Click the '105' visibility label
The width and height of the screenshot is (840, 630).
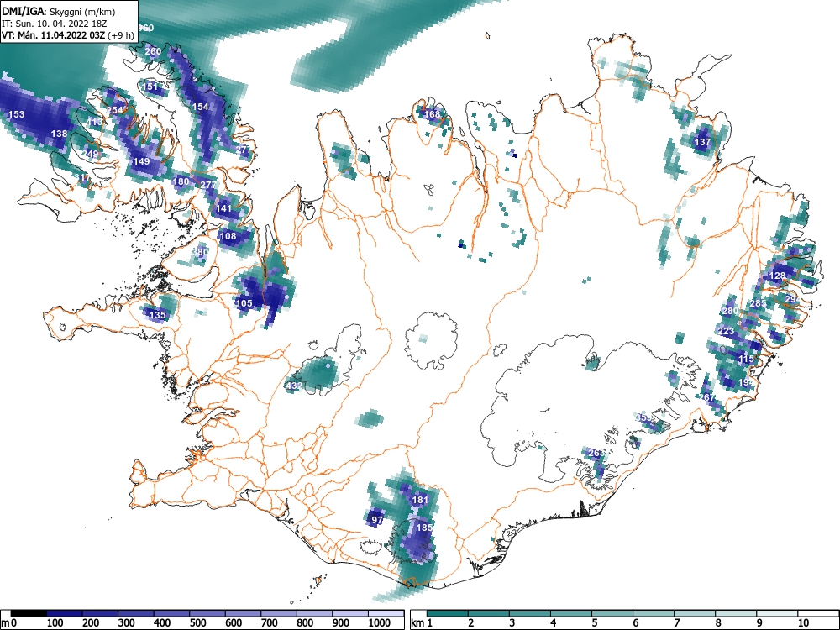244,303
